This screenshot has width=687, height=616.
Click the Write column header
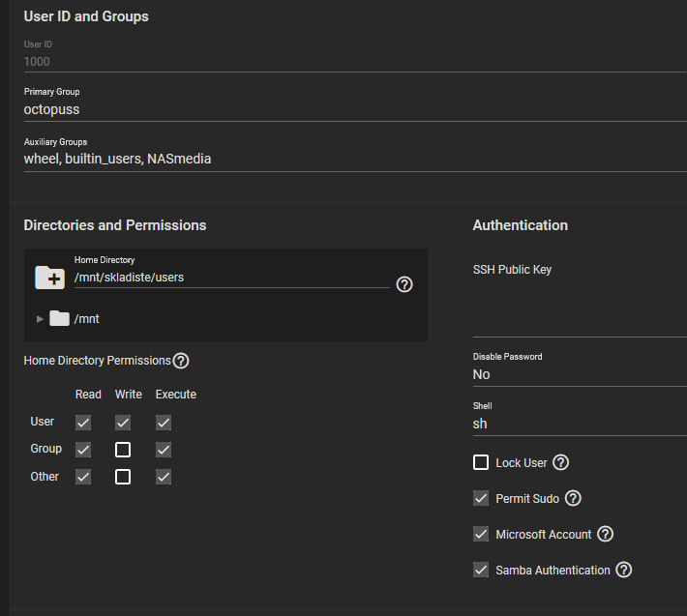pos(129,395)
